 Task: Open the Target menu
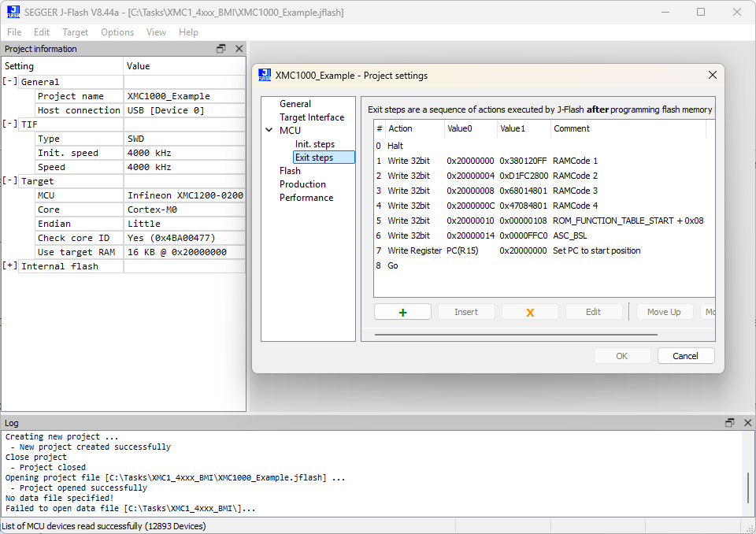[75, 32]
